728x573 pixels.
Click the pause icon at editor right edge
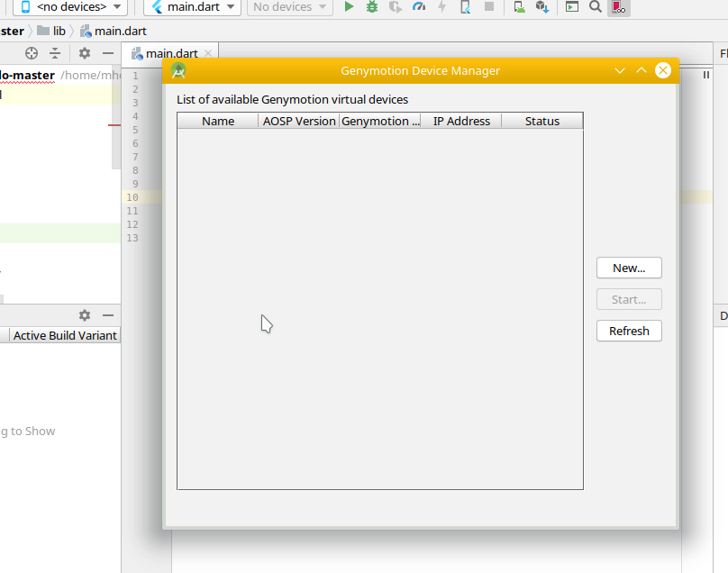coord(706,75)
